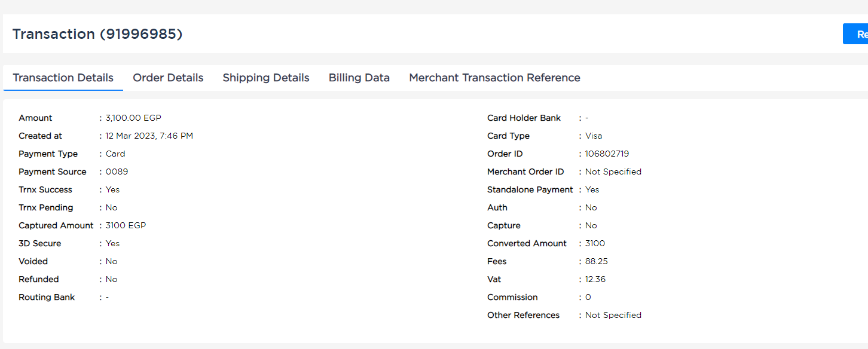Click the Card Type value Visa
868x349 pixels.
(x=594, y=136)
